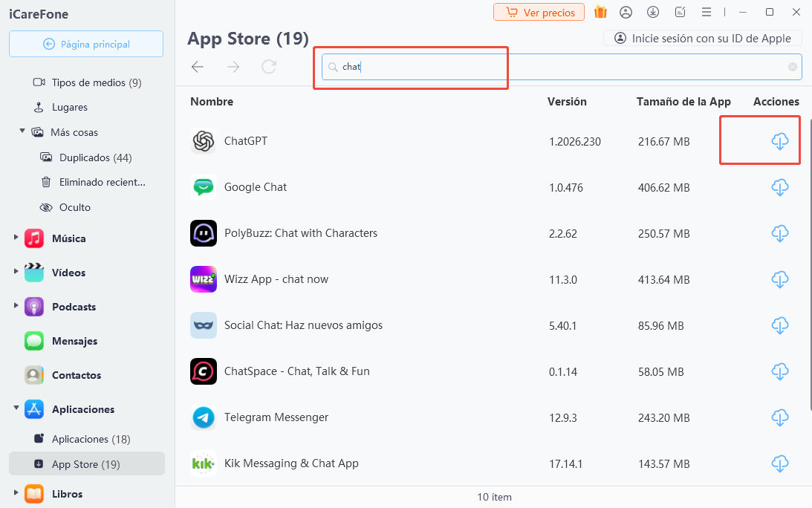Screen dimensions: 812x508
Task: Expand the Libros section arrow
Action: point(16,492)
